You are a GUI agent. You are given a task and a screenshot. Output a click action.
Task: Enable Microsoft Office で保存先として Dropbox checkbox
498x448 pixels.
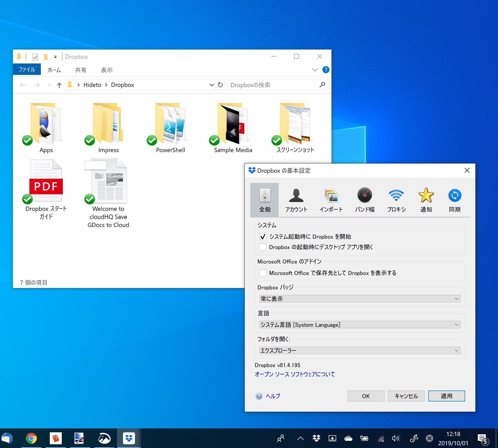tap(263, 273)
